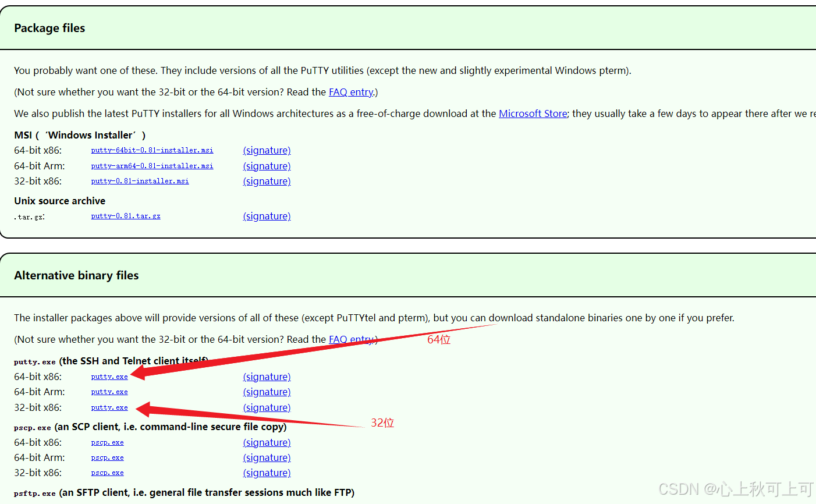This screenshot has width=816, height=504.
Task: Download putty-0.81.tar.gz source archive
Action: (x=126, y=216)
